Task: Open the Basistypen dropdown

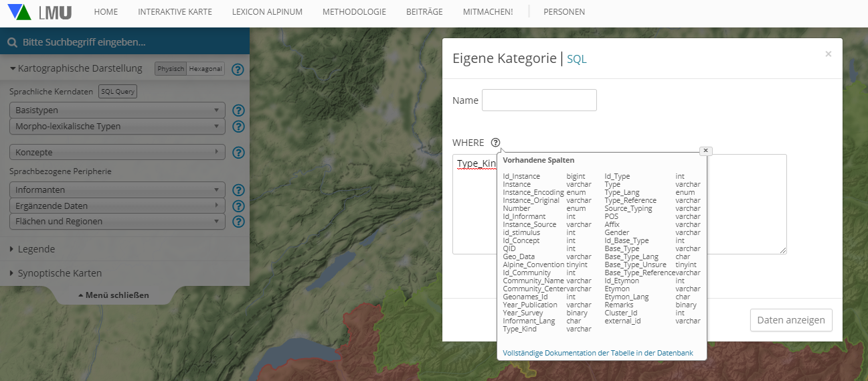Action: [x=117, y=110]
